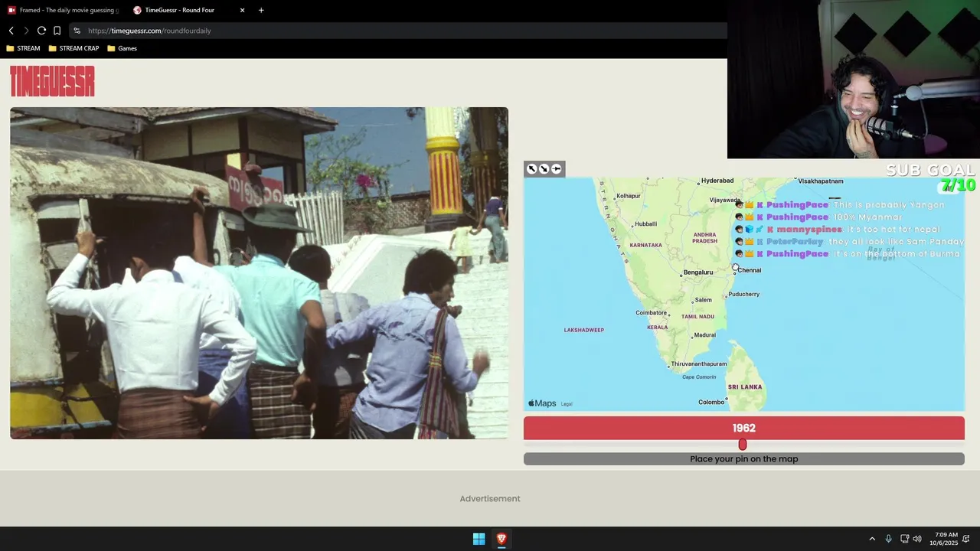This screenshot has width=980, height=551.
Task: Open the volume control in tray
Action: (x=917, y=539)
